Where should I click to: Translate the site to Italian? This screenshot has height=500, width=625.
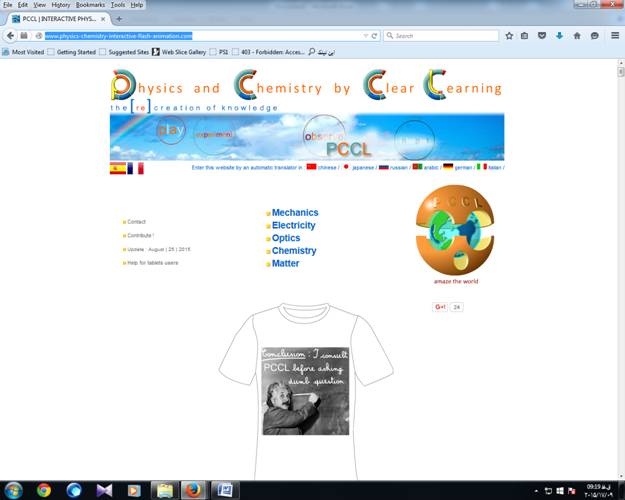(x=494, y=167)
